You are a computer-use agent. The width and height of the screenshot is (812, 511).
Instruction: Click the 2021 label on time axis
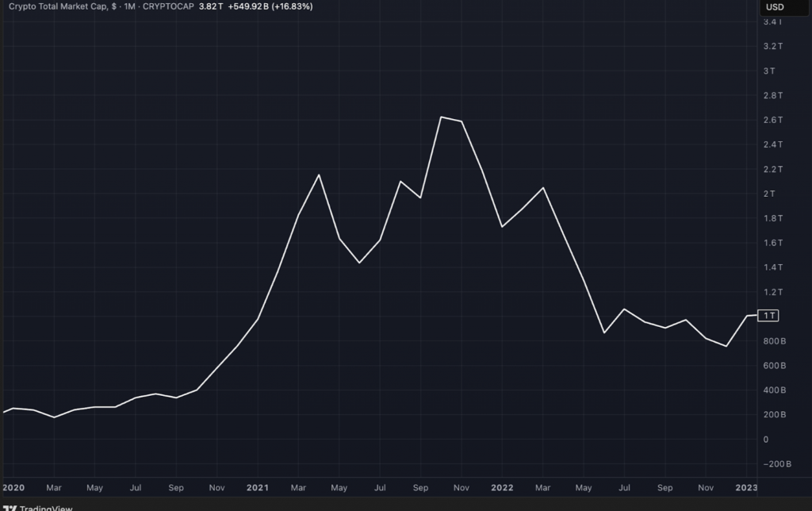point(258,488)
